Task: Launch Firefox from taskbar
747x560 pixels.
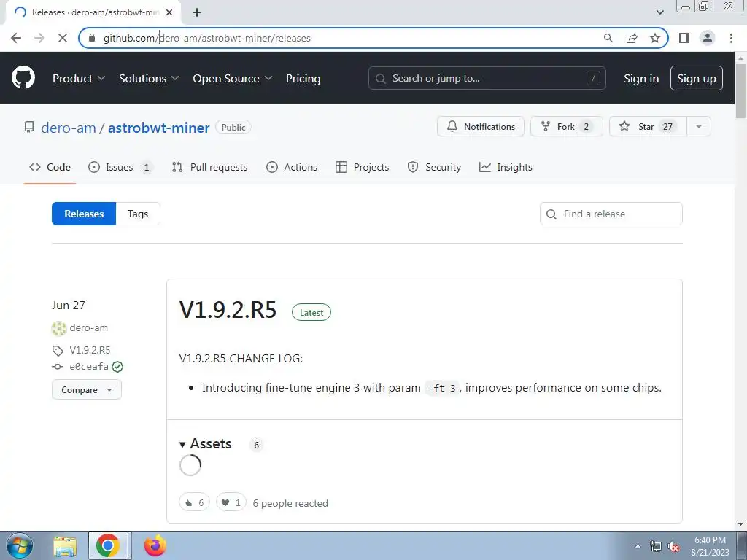Action: 155,545
